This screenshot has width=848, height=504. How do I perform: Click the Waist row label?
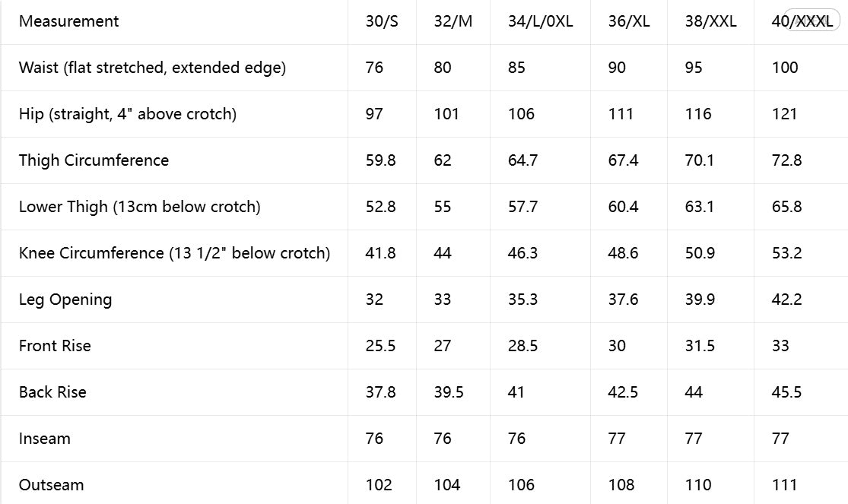point(153,68)
